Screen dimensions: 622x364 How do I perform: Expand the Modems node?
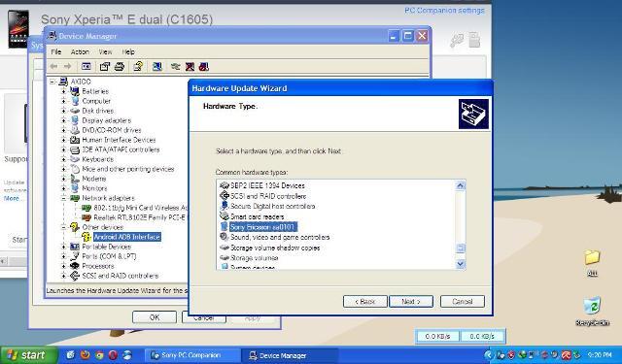63,179
